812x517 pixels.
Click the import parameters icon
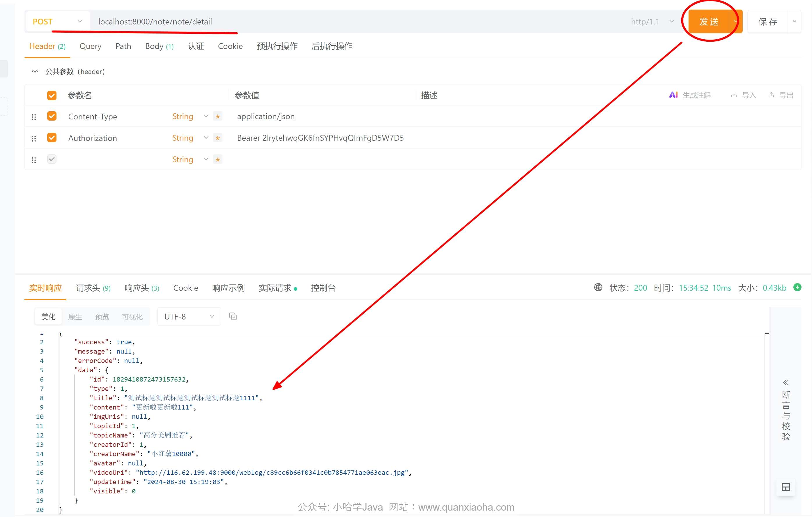pos(734,95)
